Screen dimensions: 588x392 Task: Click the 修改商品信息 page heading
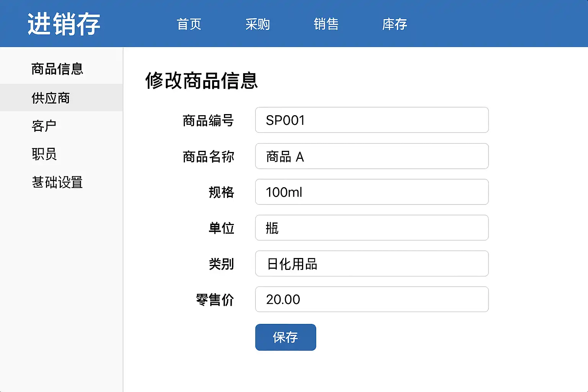tap(201, 81)
